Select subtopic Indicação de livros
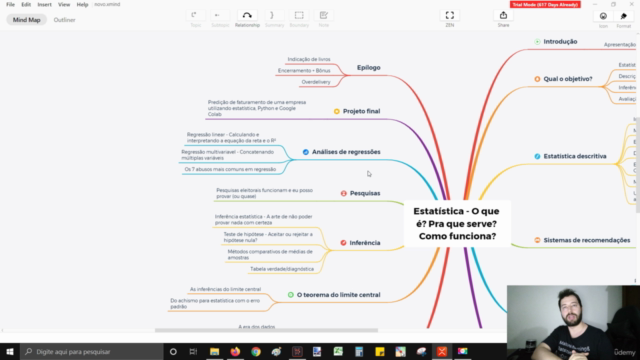 (x=309, y=60)
